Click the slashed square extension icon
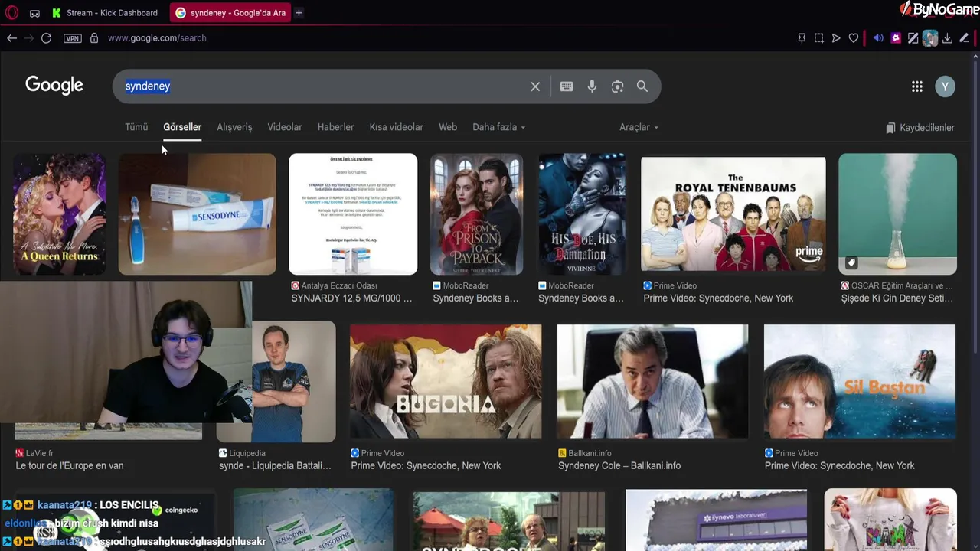 click(x=913, y=38)
